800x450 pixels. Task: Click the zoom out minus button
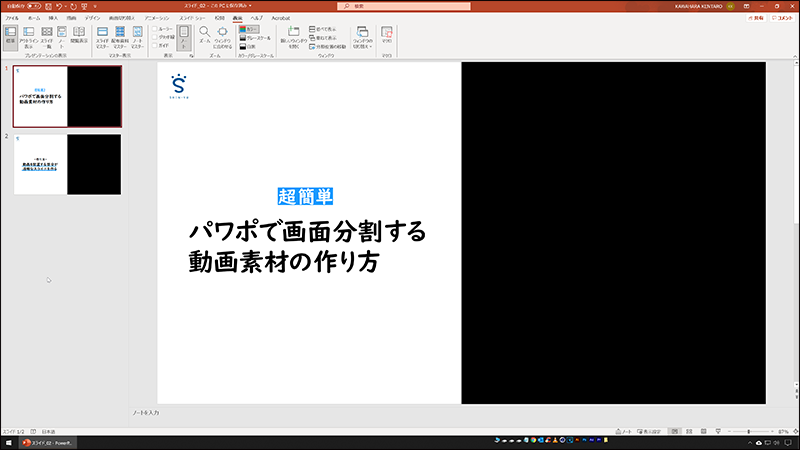(x=729, y=432)
